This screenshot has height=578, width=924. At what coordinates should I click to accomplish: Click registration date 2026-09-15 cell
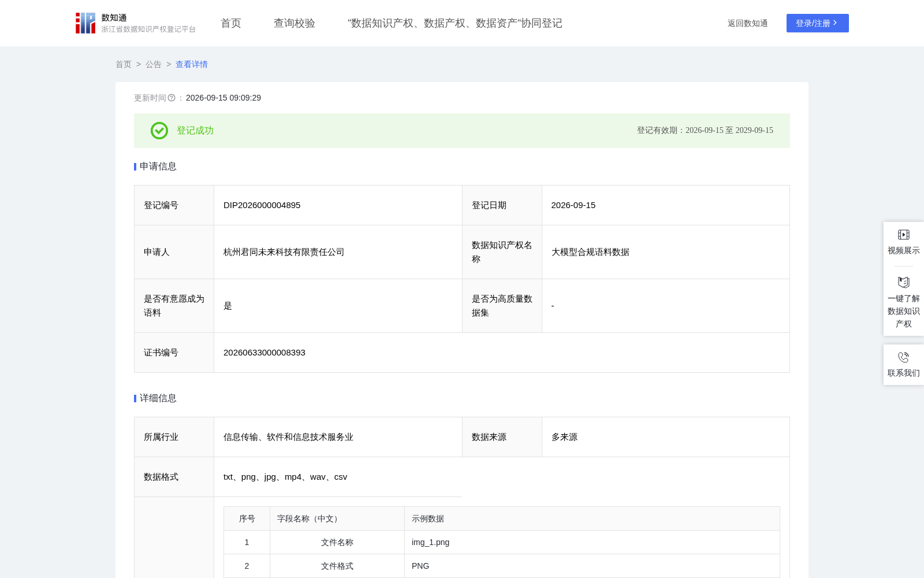pos(666,205)
